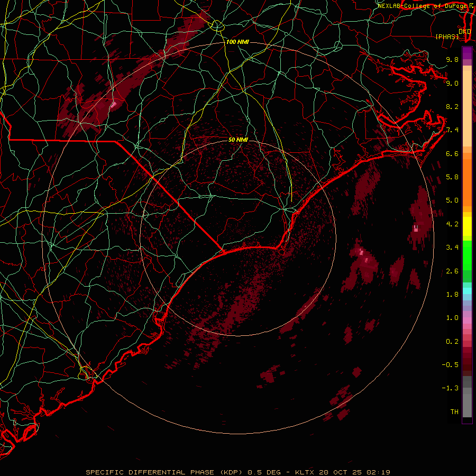476x476 pixels.
Task: Pick the cyan segment of the color bar
Action: pyautogui.click(x=467, y=291)
